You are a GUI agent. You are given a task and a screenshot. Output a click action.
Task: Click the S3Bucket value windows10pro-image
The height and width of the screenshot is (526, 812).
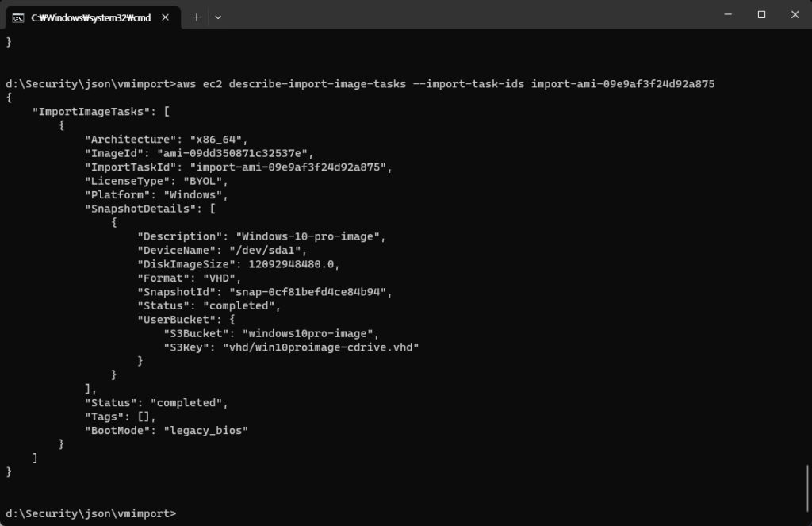(308, 334)
